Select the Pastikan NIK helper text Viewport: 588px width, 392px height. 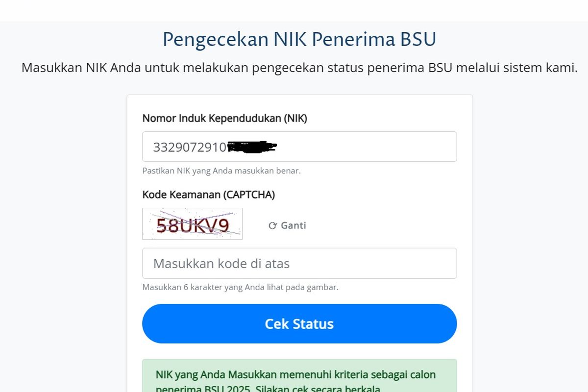[221, 171]
